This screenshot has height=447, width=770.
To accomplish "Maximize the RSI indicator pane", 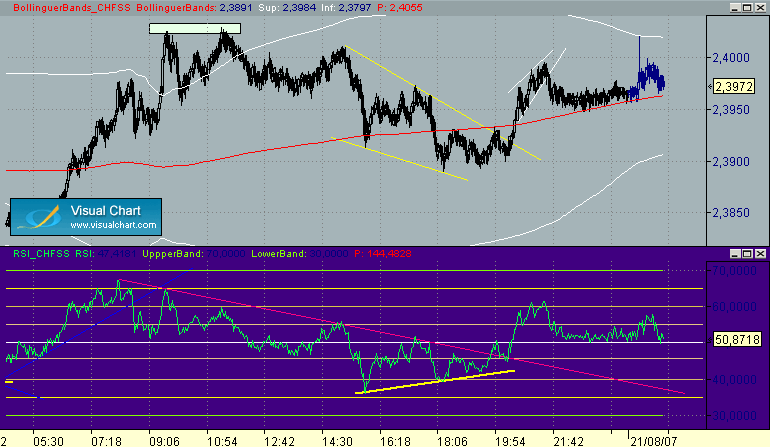I will pyautogui.click(x=747, y=253).
